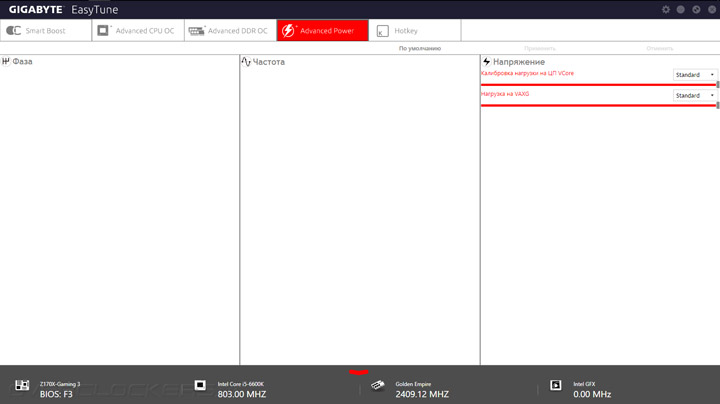
Task: Click the memory icon beside Golden Empire
Action: point(377,385)
